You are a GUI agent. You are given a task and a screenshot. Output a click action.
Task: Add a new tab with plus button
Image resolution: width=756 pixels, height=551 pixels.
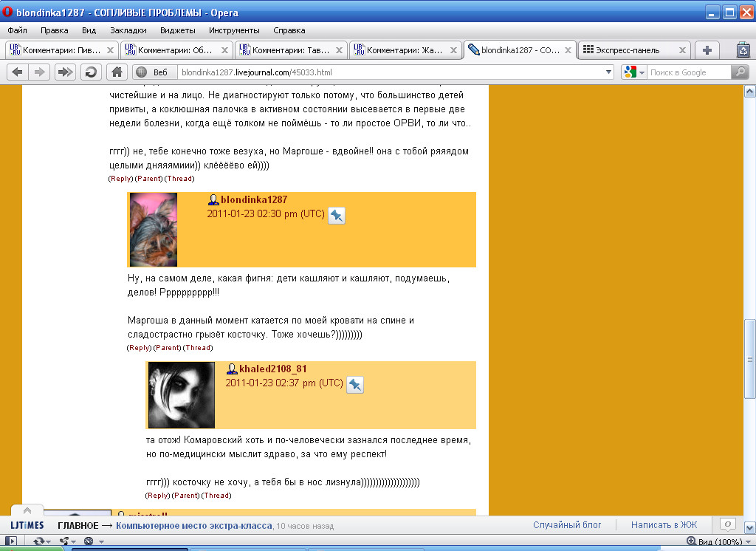click(x=707, y=50)
